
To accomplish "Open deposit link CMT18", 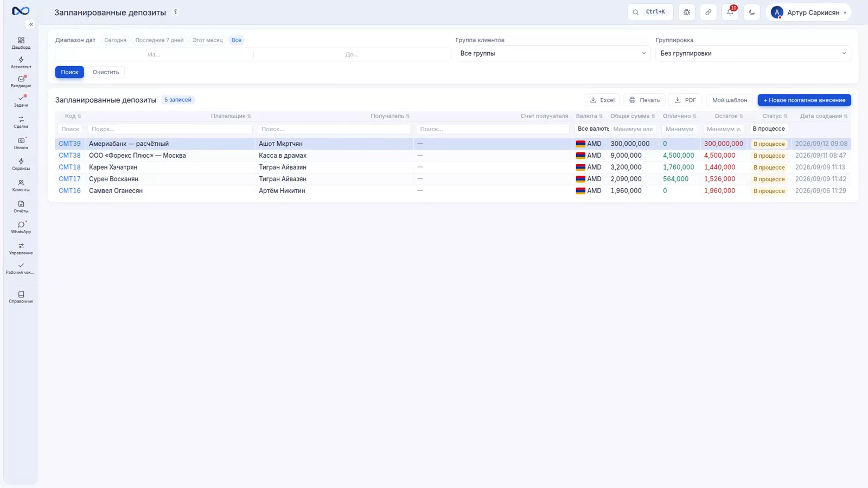I will pyautogui.click(x=69, y=168).
